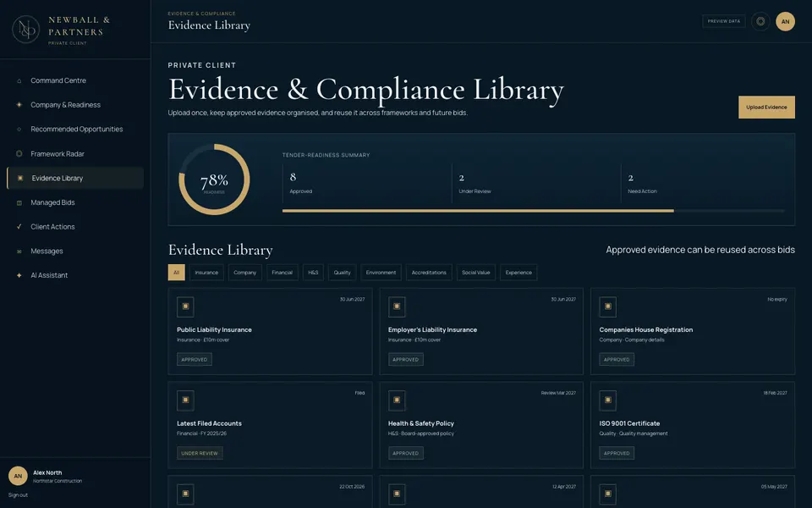The height and width of the screenshot is (508, 812).
Task: Click the Upload Evidence button
Action: [x=766, y=108]
